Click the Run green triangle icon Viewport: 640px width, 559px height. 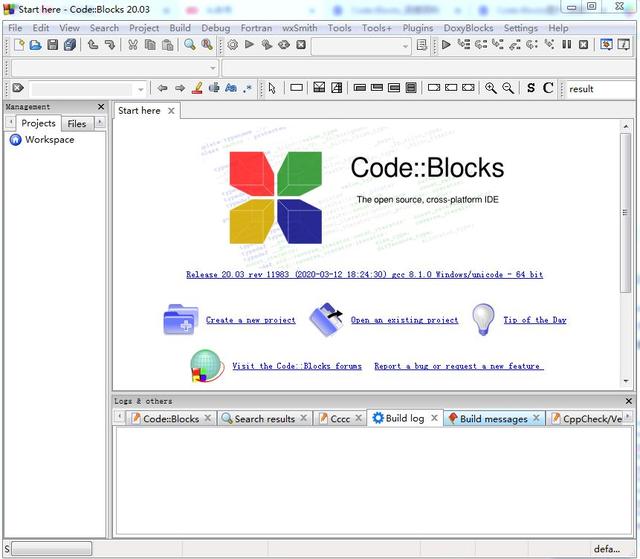249,44
